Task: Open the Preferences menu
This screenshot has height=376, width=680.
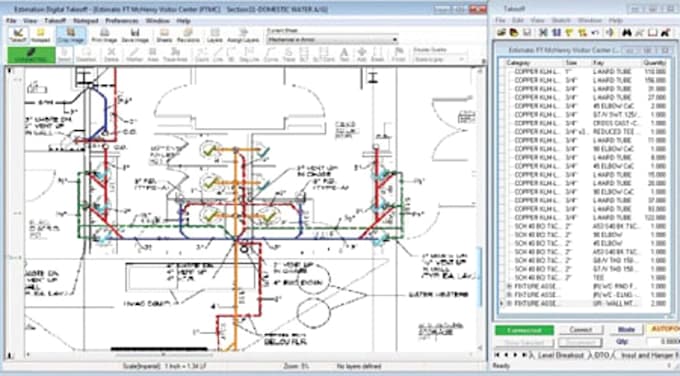Action: (x=122, y=20)
